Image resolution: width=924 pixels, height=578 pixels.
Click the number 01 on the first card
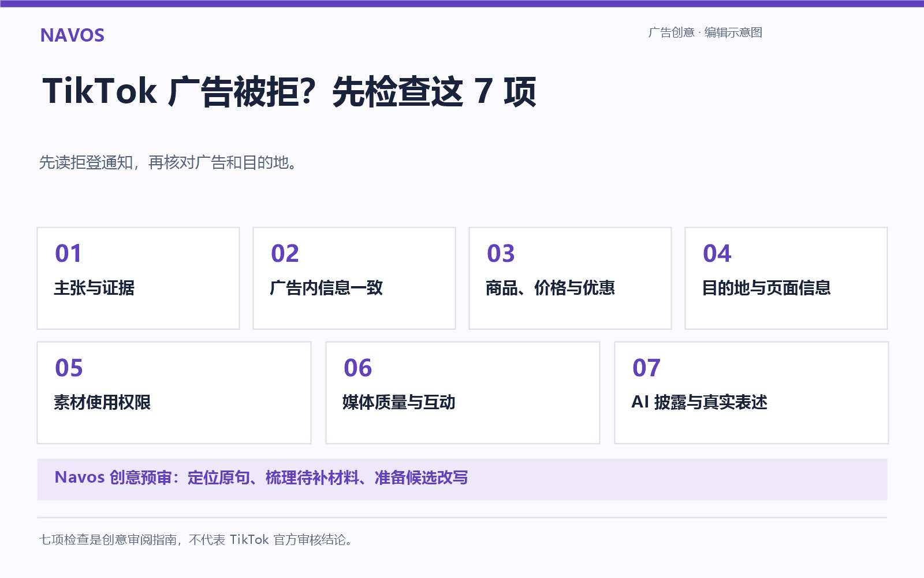click(68, 254)
